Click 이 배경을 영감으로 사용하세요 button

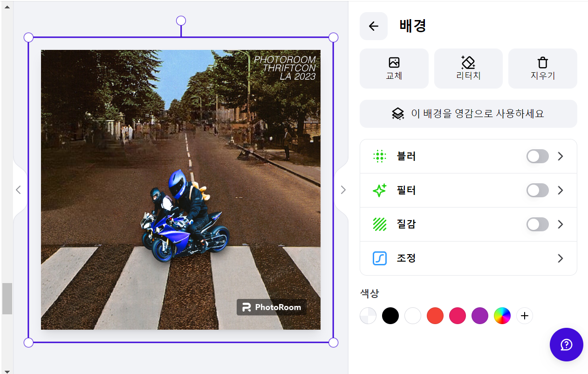coord(468,114)
